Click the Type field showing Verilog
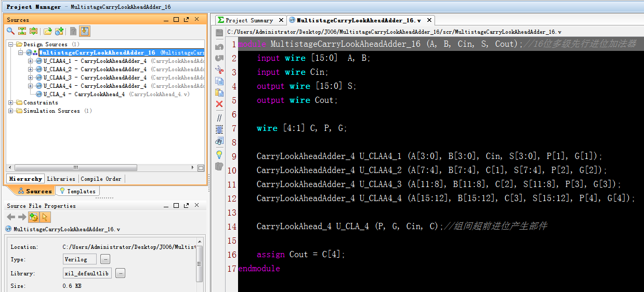The width and height of the screenshot is (644, 292). click(80, 259)
